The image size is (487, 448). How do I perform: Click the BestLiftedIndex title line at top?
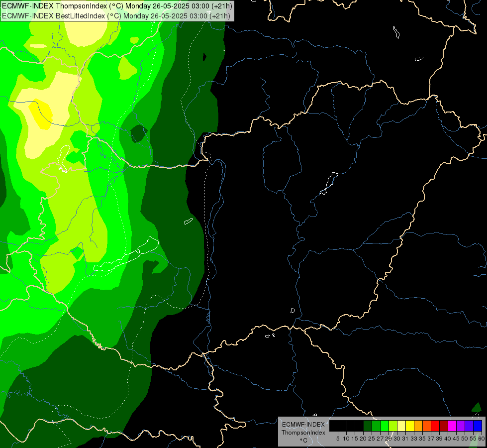[x=116, y=16]
